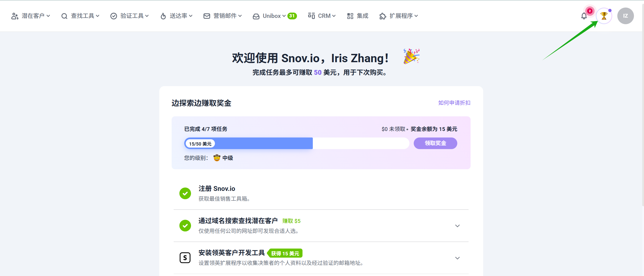This screenshot has height=276, width=644.
Task: Open the IZ profile avatar
Action: [625, 16]
